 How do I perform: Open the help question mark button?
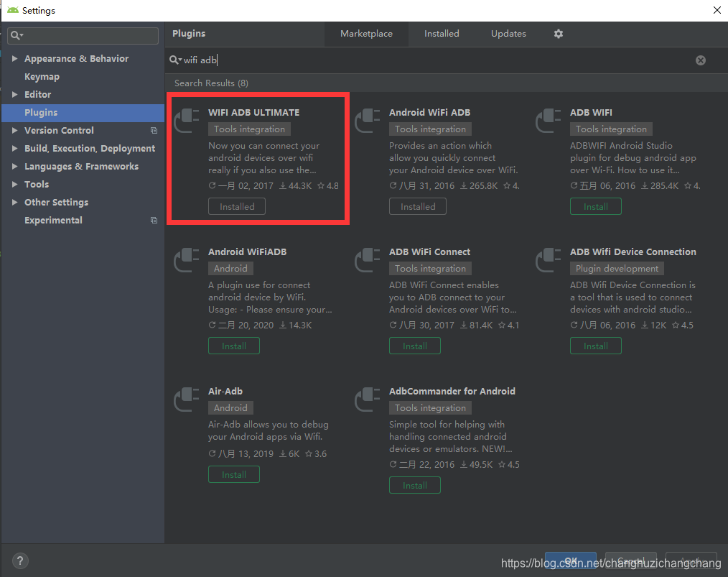click(20, 560)
